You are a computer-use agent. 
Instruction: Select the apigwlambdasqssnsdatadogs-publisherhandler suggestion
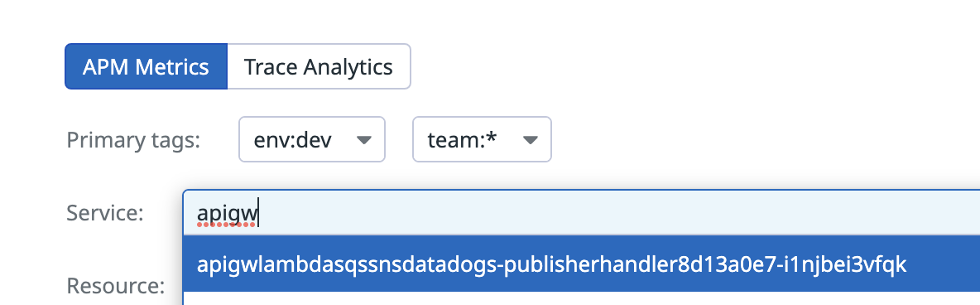pyautogui.click(x=581, y=264)
